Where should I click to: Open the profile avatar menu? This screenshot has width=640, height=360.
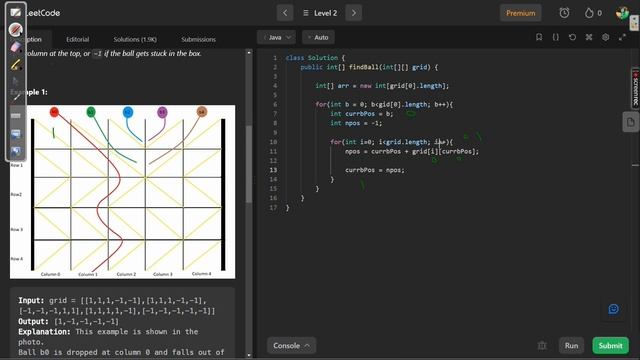[x=622, y=13]
